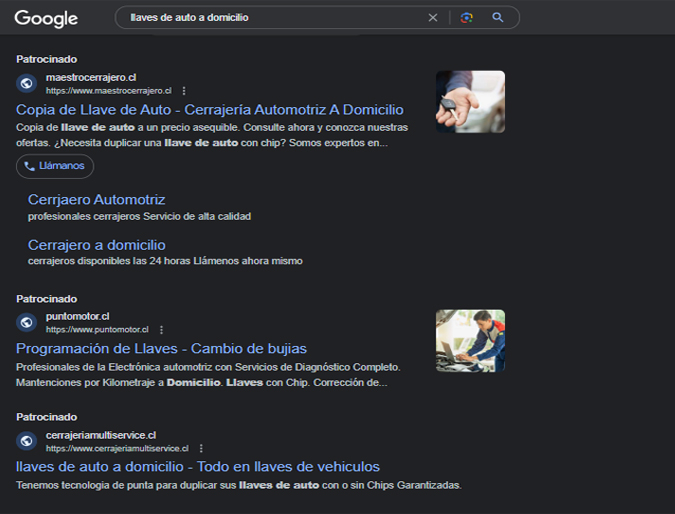Click the globe favicon beside puntomotor.cl
The width and height of the screenshot is (675, 514).
[26, 322]
